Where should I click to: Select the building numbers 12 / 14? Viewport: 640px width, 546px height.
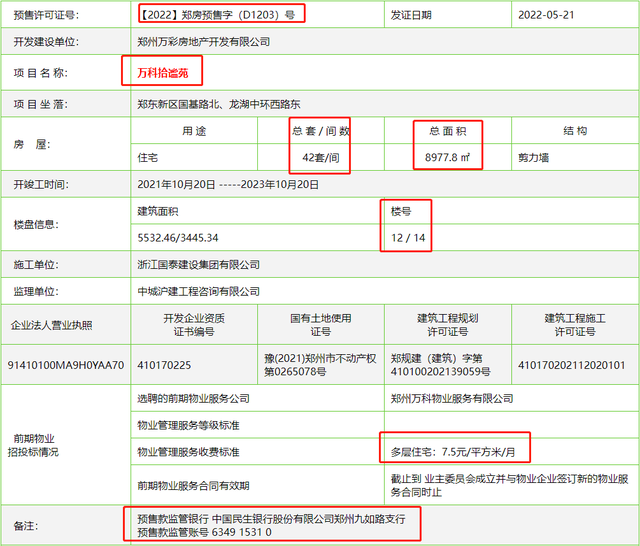(408, 238)
